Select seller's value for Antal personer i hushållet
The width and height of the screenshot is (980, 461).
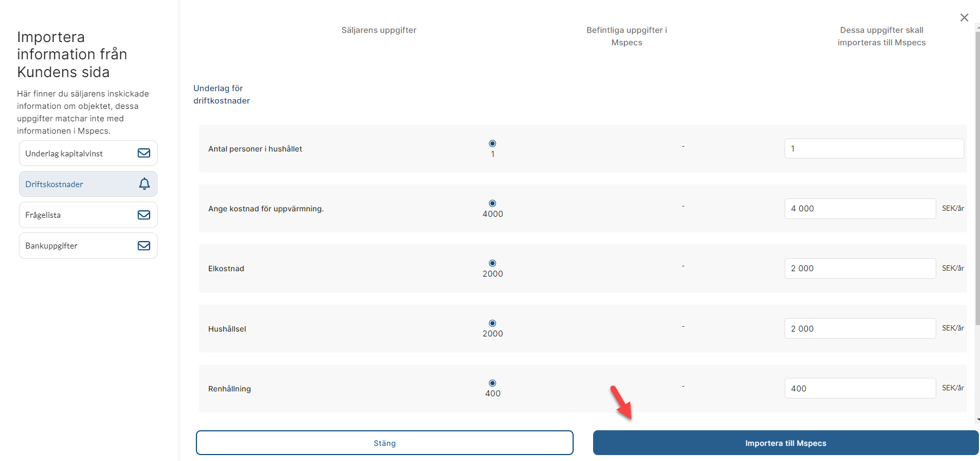[x=492, y=143]
